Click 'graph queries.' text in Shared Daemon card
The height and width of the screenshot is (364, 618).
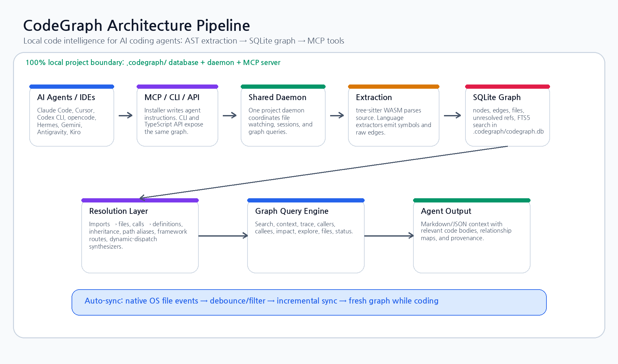point(268,132)
